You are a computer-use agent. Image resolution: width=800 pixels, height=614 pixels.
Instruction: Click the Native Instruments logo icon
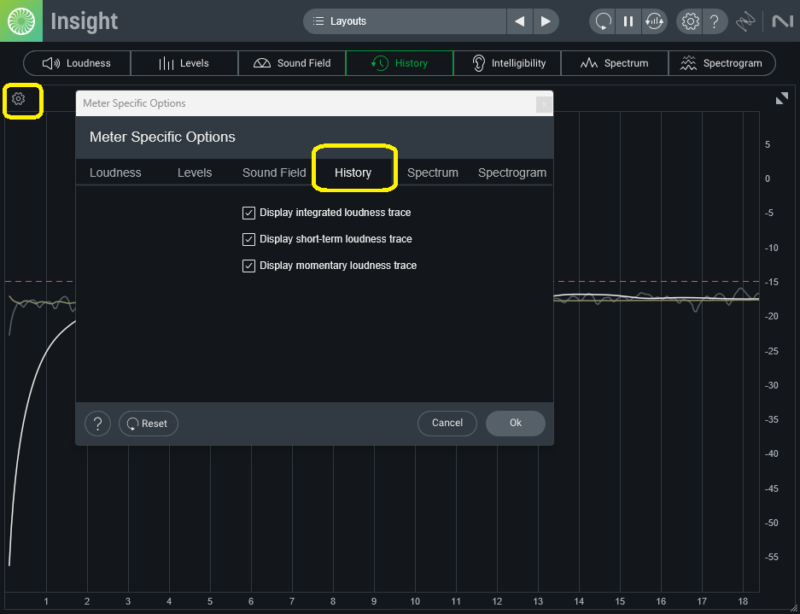pos(778,21)
